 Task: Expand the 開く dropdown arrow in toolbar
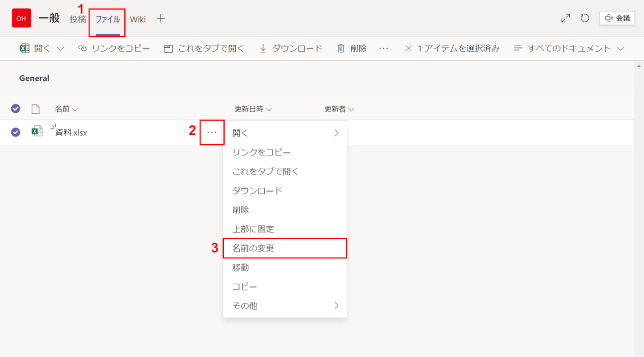pos(61,49)
